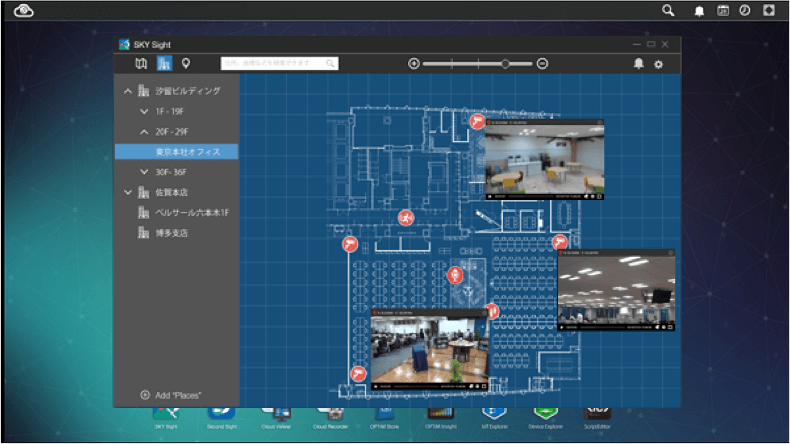Expand the 30F - 36F floor group
Viewport: 790px width, 444px height.
[144, 172]
